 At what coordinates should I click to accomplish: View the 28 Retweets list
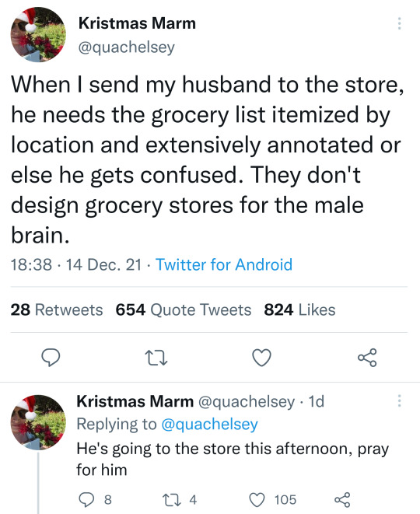click(x=57, y=309)
